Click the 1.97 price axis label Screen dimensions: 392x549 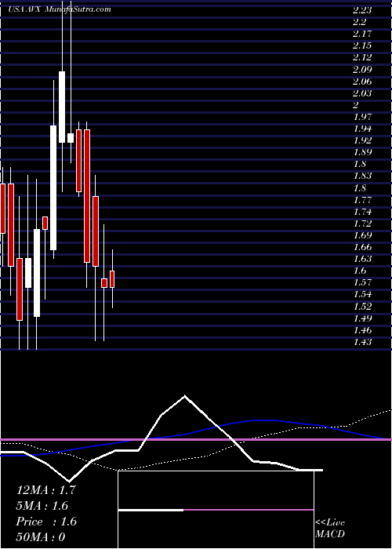pos(362,117)
